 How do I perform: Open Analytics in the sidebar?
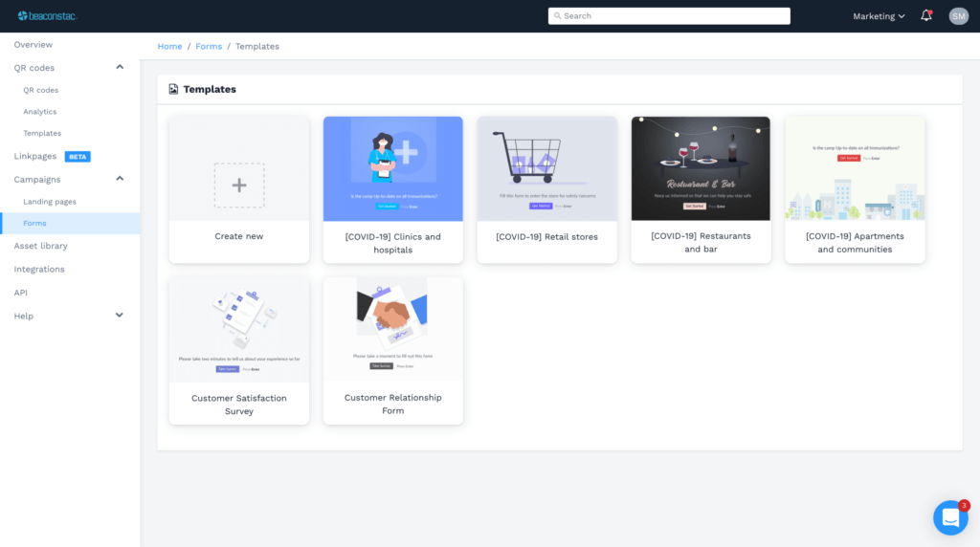point(40,112)
